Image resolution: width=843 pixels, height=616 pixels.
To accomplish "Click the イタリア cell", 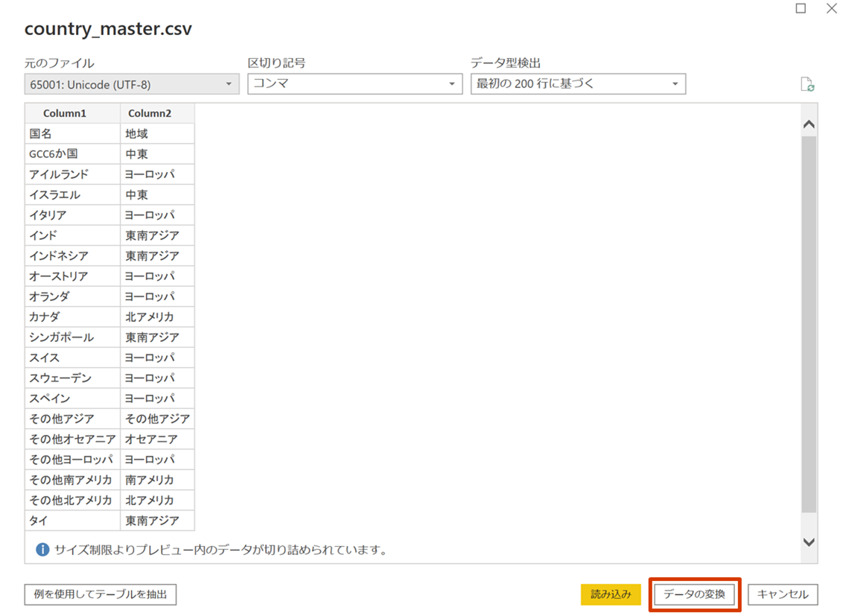I will [72, 215].
